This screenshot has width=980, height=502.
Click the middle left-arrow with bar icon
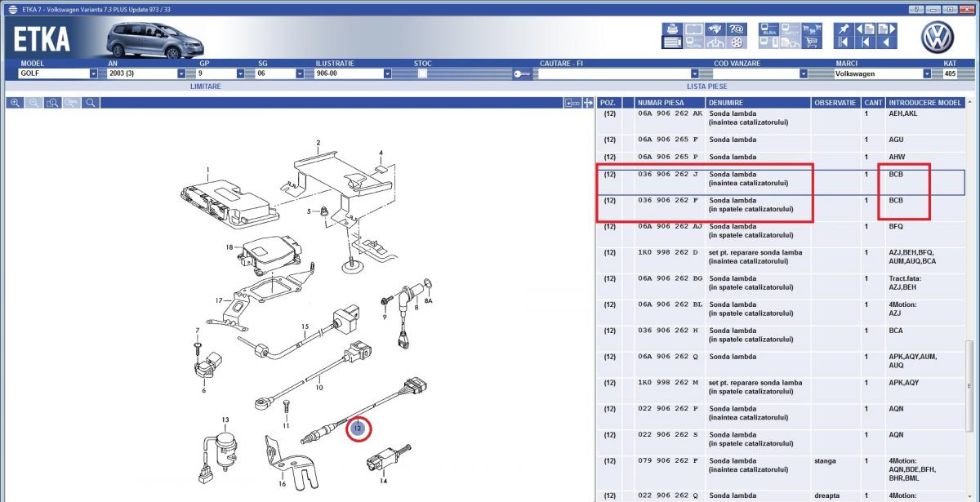(866, 43)
